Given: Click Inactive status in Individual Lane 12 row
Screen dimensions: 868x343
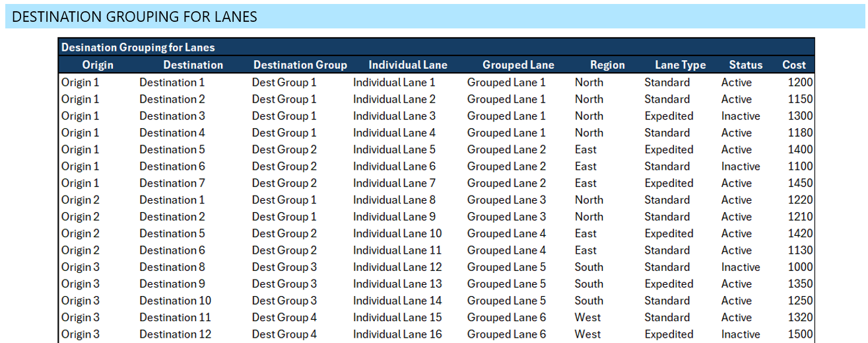Looking at the screenshot, I should pos(741,267).
